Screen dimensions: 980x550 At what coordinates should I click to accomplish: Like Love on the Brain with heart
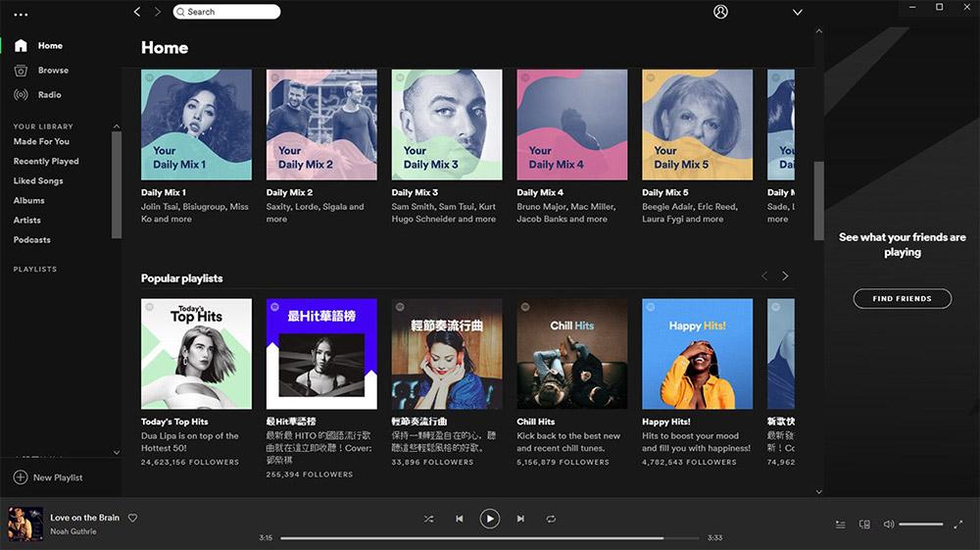132,518
